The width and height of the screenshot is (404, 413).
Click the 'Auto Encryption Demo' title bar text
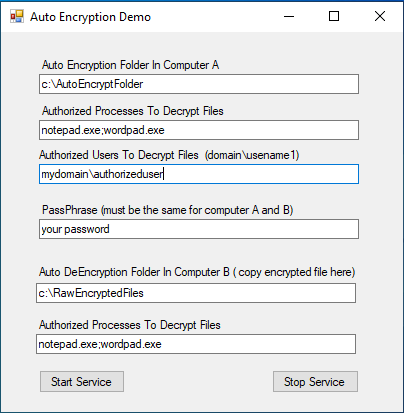pos(90,17)
